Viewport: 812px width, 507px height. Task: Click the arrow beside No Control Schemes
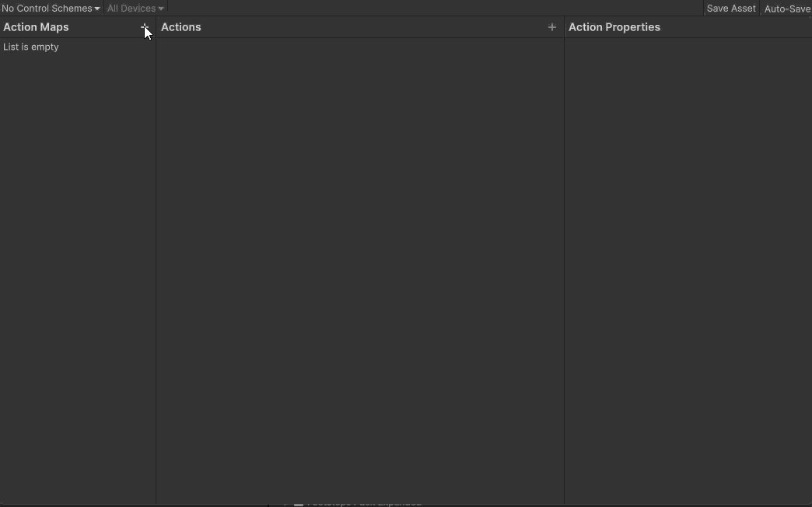point(97,9)
